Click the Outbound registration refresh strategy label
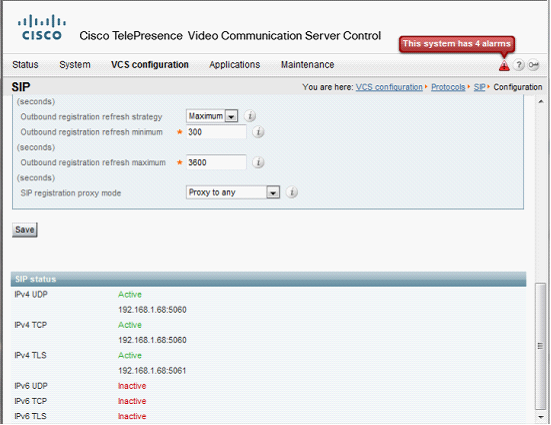The height and width of the screenshot is (425, 551). point(91,117)
